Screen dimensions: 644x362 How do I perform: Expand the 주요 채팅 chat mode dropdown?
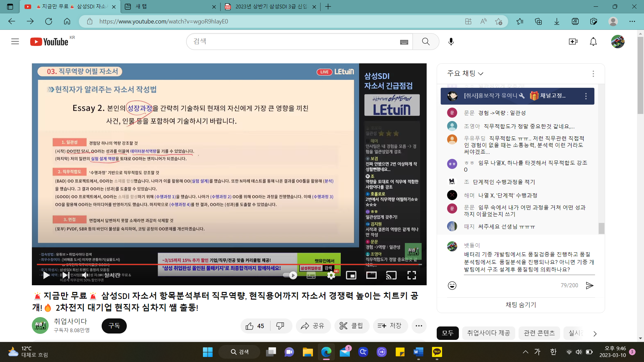[x=465, y=73]
